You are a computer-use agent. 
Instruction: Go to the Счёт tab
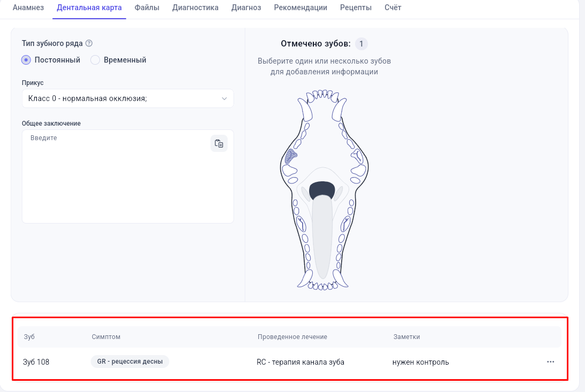click(x=393, y=7)
